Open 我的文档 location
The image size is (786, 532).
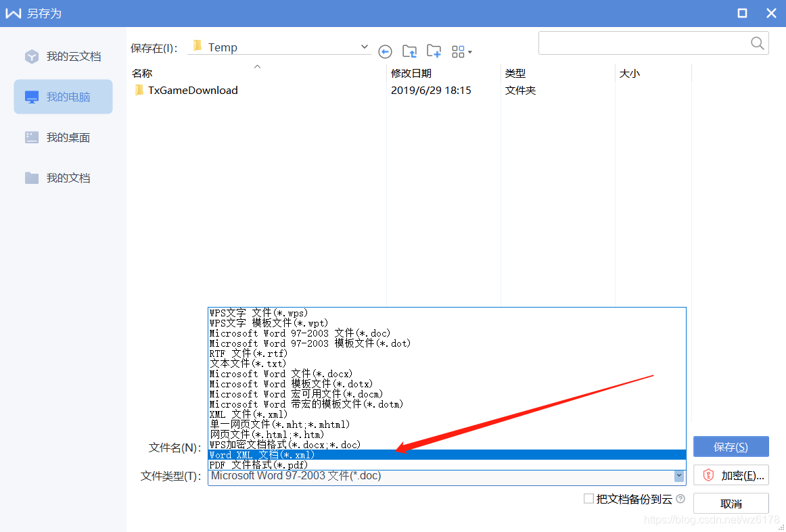(x=63, y=178)
